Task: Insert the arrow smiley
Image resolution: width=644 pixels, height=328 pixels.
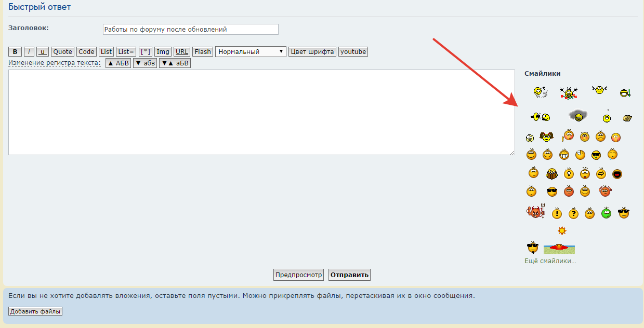Action: click(x=601, y=173)
